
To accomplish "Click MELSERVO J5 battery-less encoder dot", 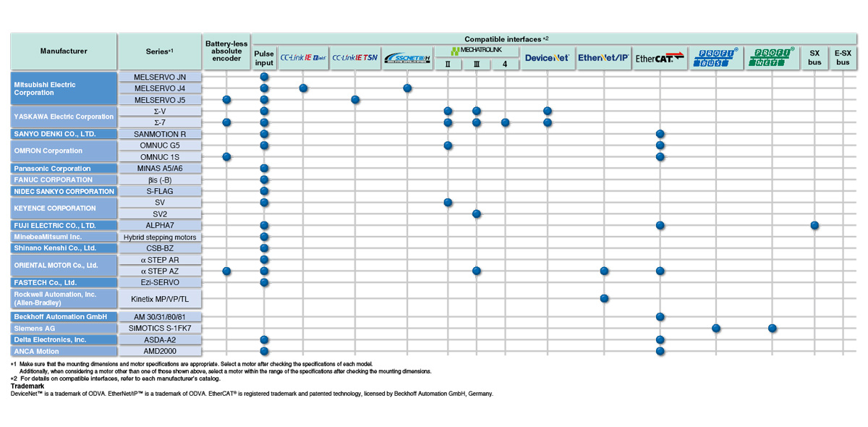I will 226,100.
